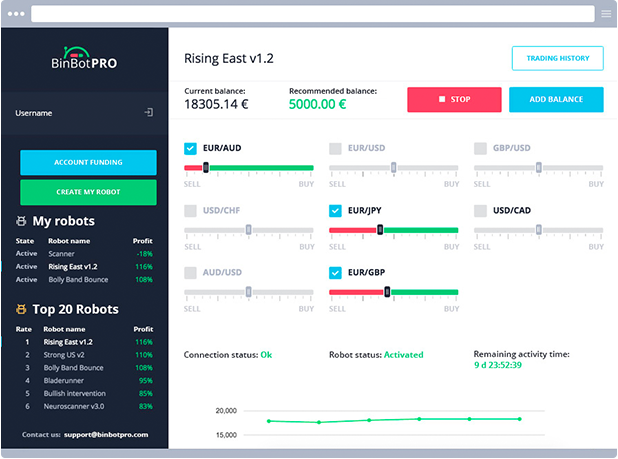Screen dimensions: 618x459
Task: Open the support@binbotpro.com email link
Action: coord(106,435)
